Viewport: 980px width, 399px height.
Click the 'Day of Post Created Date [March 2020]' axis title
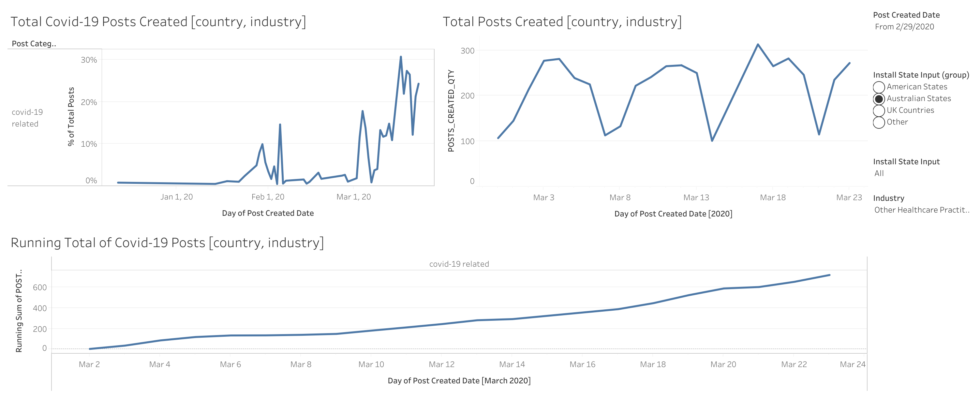click(x=459, y=381)
